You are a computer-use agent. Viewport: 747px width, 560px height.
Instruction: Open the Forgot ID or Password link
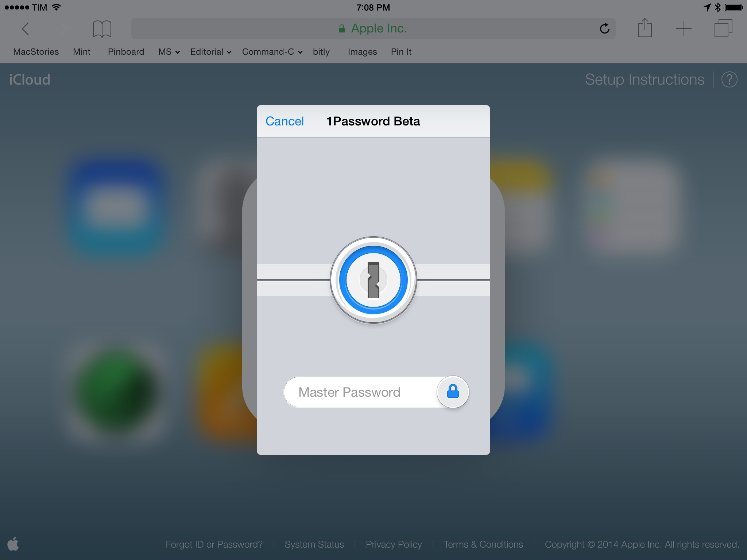pos(214,544)
